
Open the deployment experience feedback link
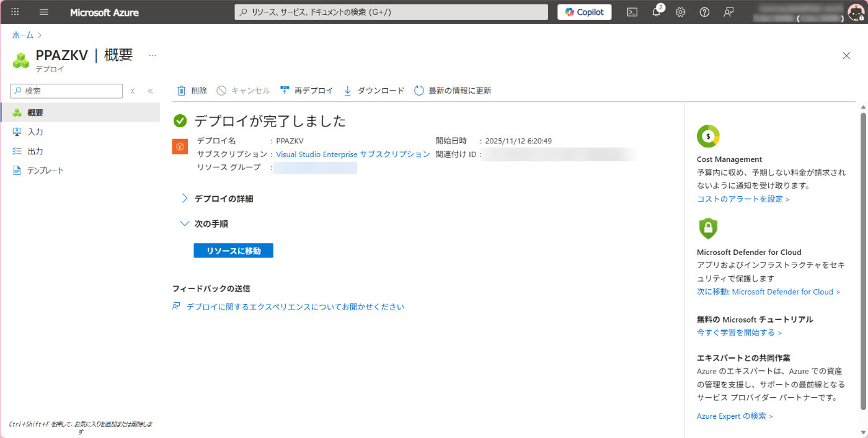295,306
